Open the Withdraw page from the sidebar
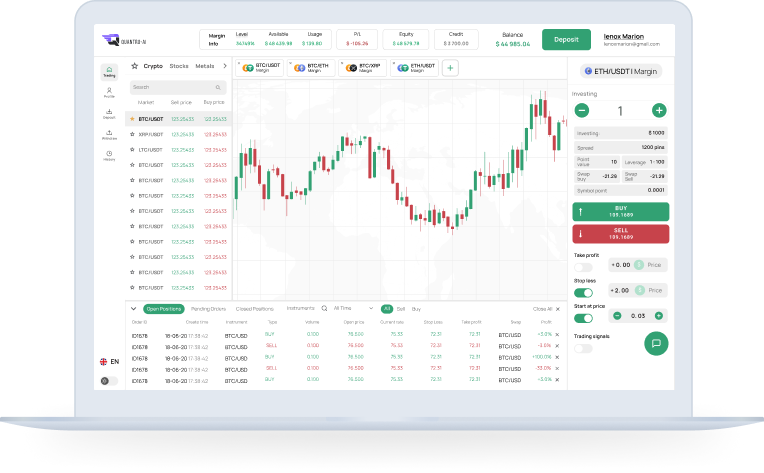Screen dimensions: 764x473 (108, 134)
